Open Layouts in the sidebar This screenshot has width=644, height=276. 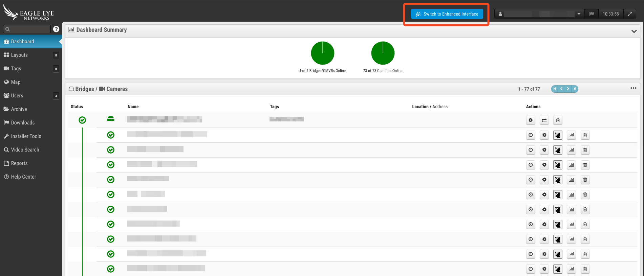(19, 55)
